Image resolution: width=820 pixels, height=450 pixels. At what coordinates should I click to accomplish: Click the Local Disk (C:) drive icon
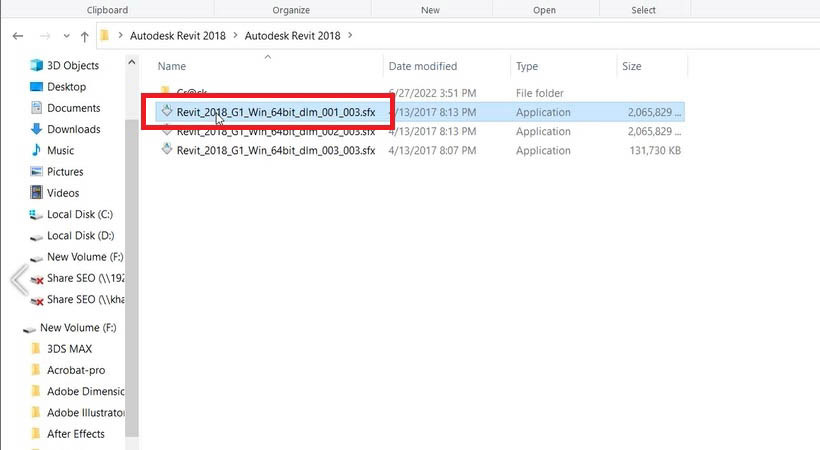pos(36,215)
